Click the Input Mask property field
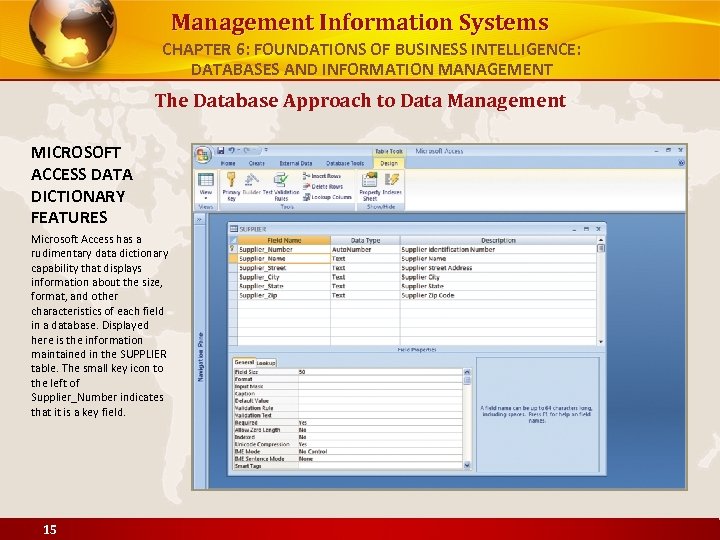 380,386
